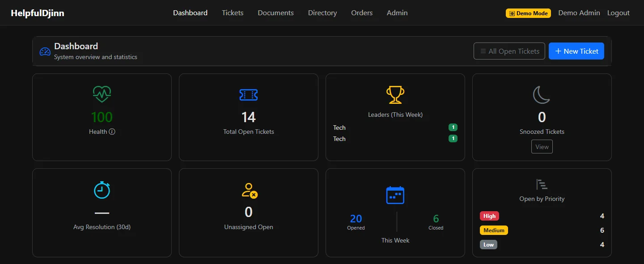
Task: Click the Unassigned Open label
Action: click(x=249, y=227)
